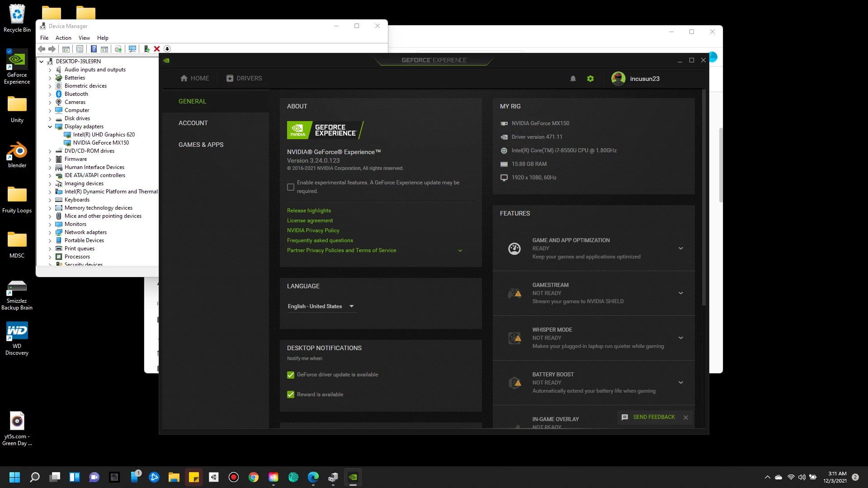Click the notifications bell icon
The width and height of the screenshot is (868, 488).
point(573,79)
